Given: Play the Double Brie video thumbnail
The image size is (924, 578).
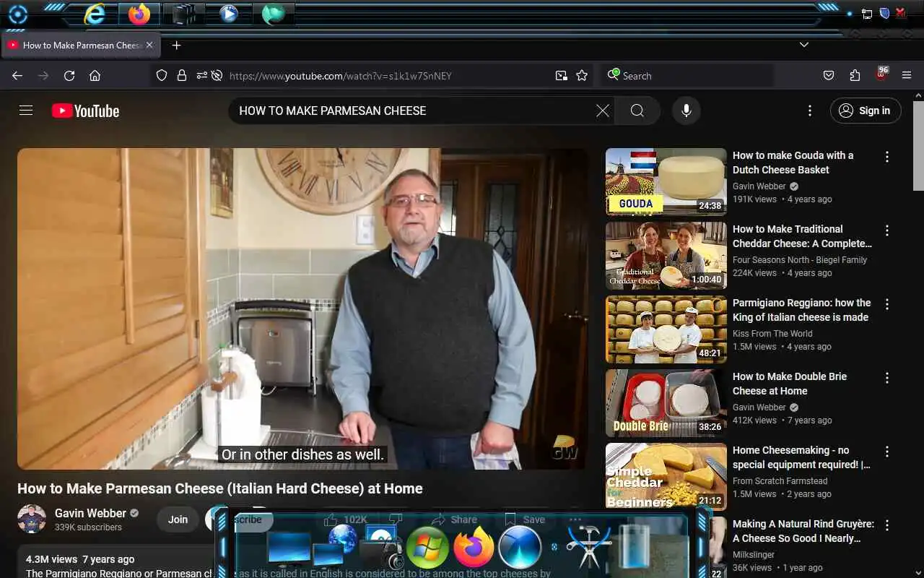Looking at the screenshot, I should coord(666,403).
